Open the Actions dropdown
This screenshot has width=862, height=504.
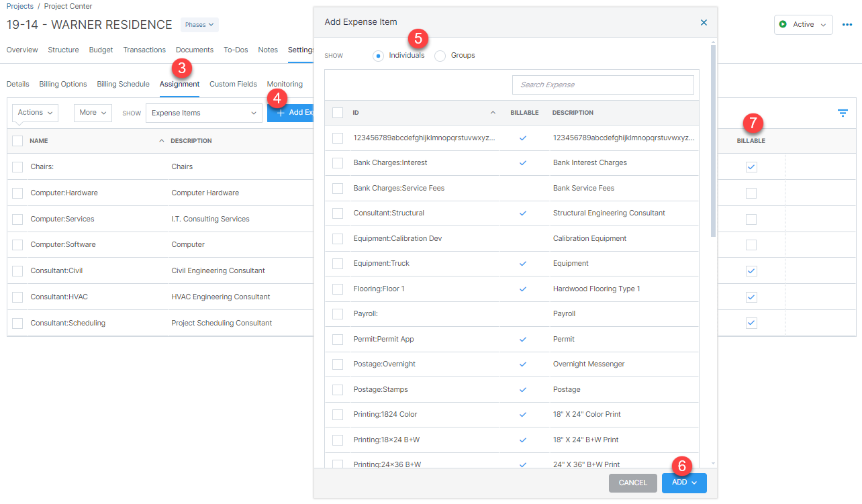pyautogui.click(x=35, y=113)
